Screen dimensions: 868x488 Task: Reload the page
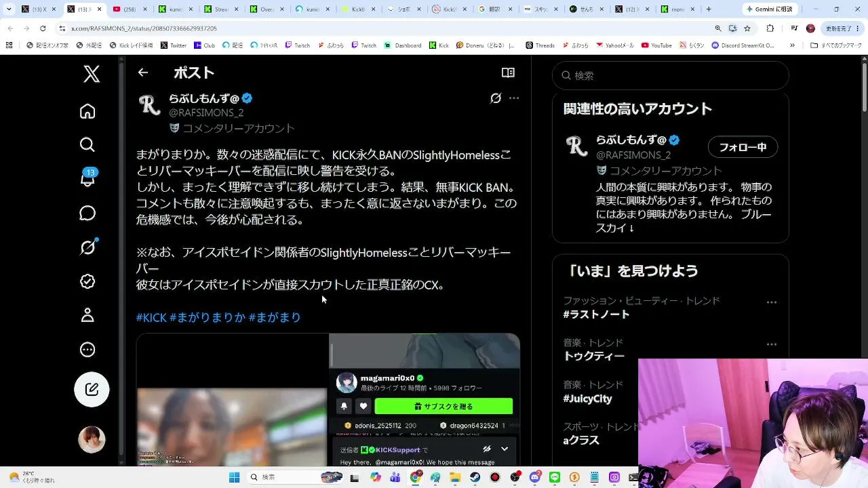pos(43,28)
